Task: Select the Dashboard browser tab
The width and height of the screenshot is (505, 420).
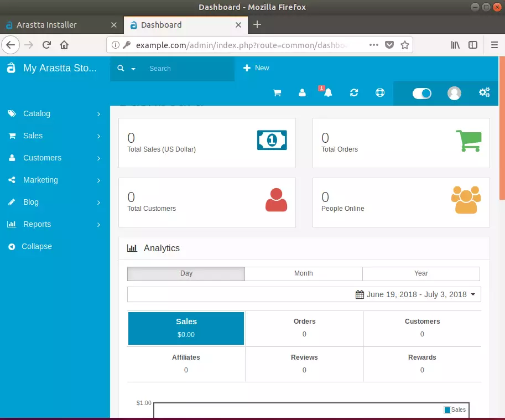Action: click(x=186, y=25)
